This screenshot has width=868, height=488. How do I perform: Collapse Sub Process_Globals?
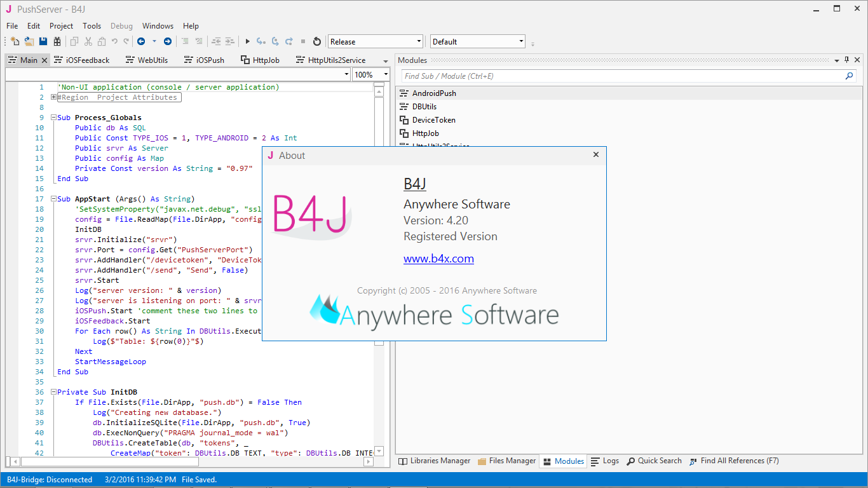(x=53, y=118)
